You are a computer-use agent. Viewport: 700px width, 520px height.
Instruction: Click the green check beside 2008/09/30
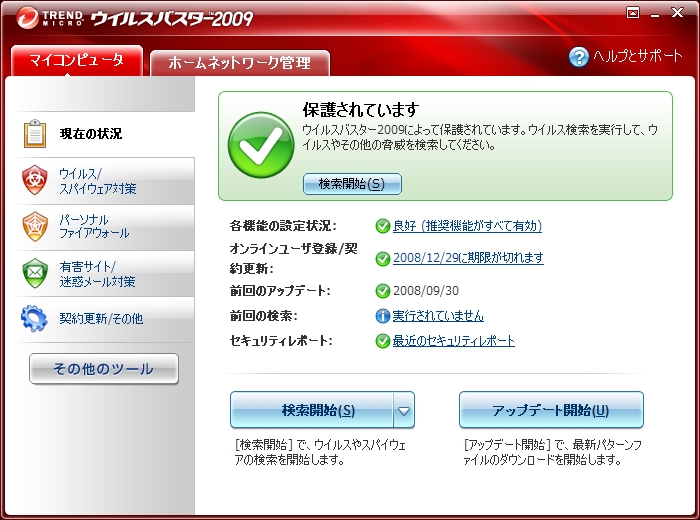383,291
